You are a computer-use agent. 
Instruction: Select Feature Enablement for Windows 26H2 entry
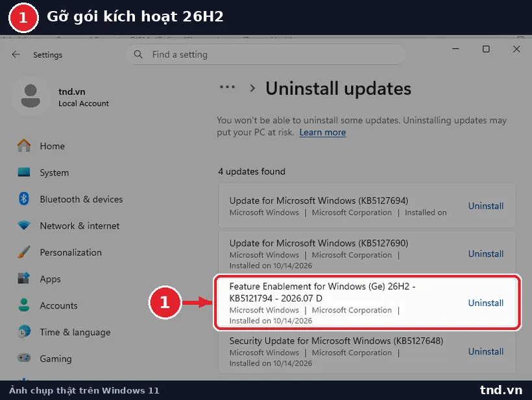point(367,302)
